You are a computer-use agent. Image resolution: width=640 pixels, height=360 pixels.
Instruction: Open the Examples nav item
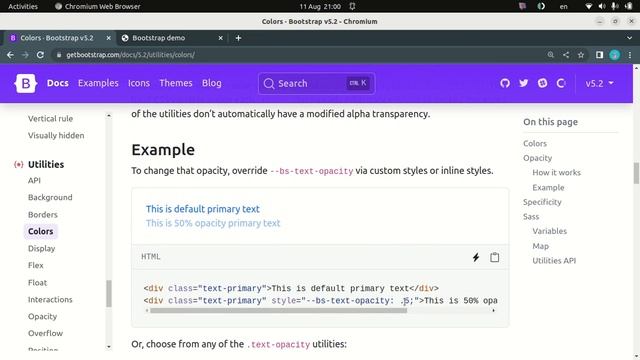click(x=98, y=83)
